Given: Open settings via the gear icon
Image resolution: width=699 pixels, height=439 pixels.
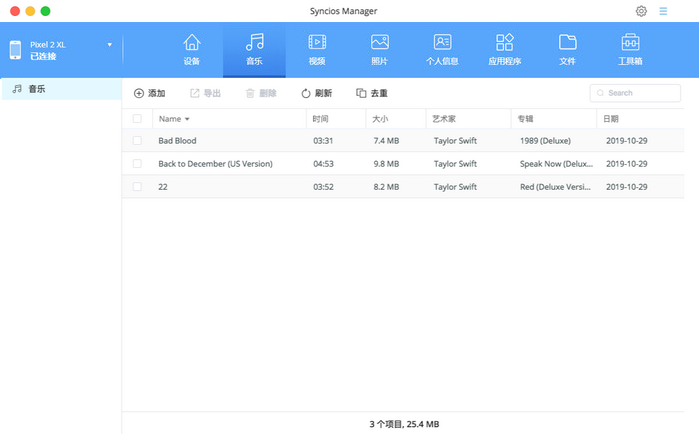Looking at the screenshot, I should 641,11.
